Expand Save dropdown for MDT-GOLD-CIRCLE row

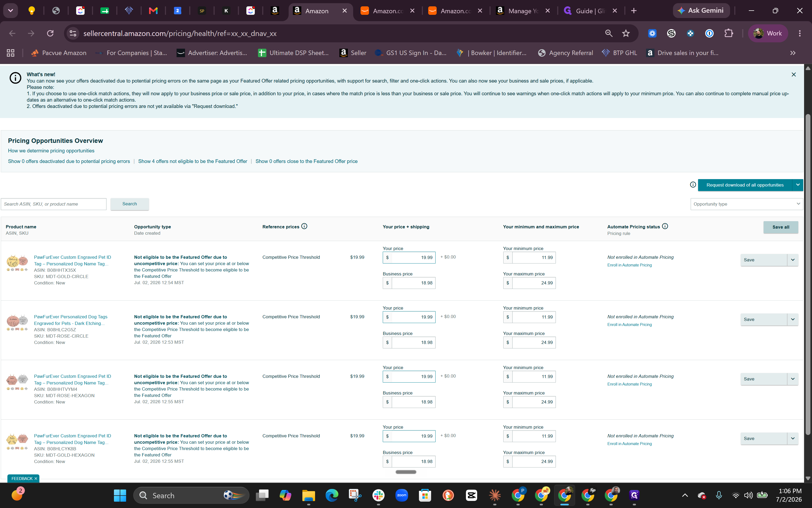[x=792, y=260]
